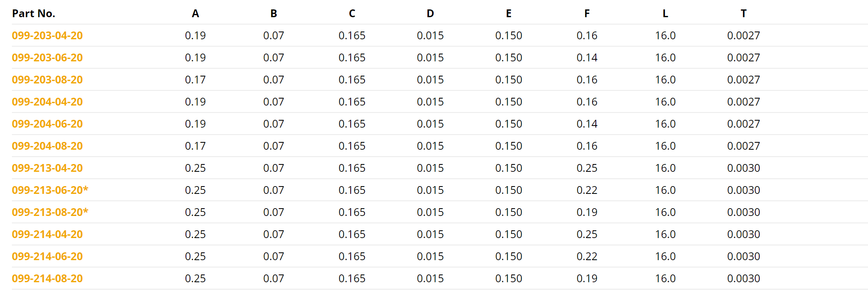
Task: Click the T column header
Action: tap(743, 13)
